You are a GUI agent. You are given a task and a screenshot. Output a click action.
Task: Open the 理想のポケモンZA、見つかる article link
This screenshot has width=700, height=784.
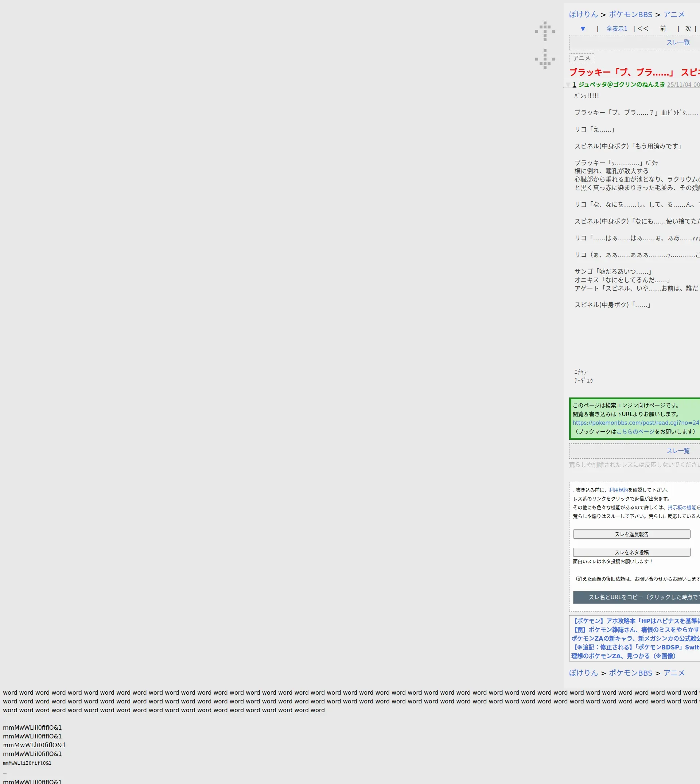[623, 656]
